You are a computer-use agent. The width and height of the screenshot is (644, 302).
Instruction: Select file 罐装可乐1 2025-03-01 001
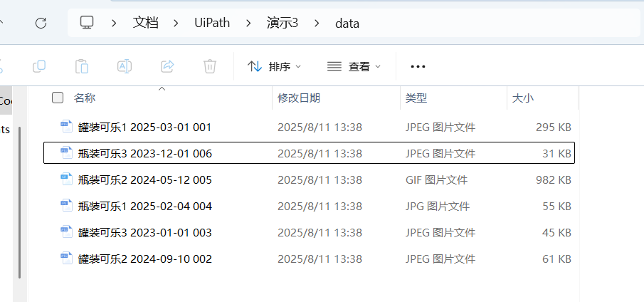(309, 127)
